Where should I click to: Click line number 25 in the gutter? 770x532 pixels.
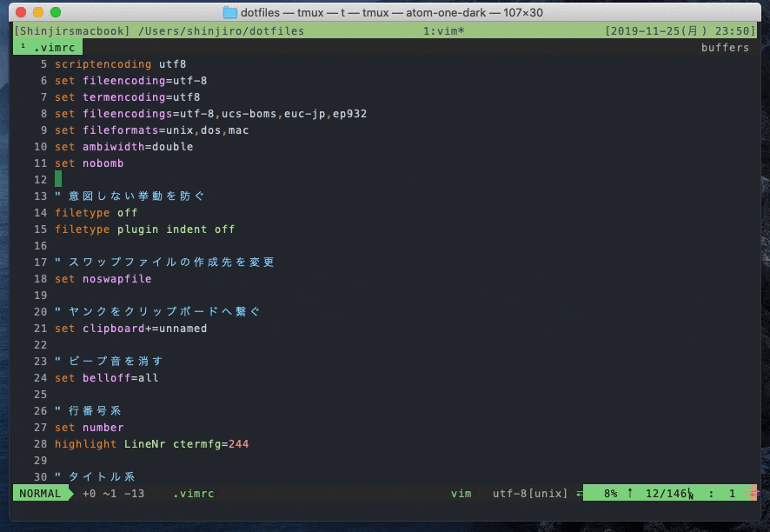[x=40, y=395]
